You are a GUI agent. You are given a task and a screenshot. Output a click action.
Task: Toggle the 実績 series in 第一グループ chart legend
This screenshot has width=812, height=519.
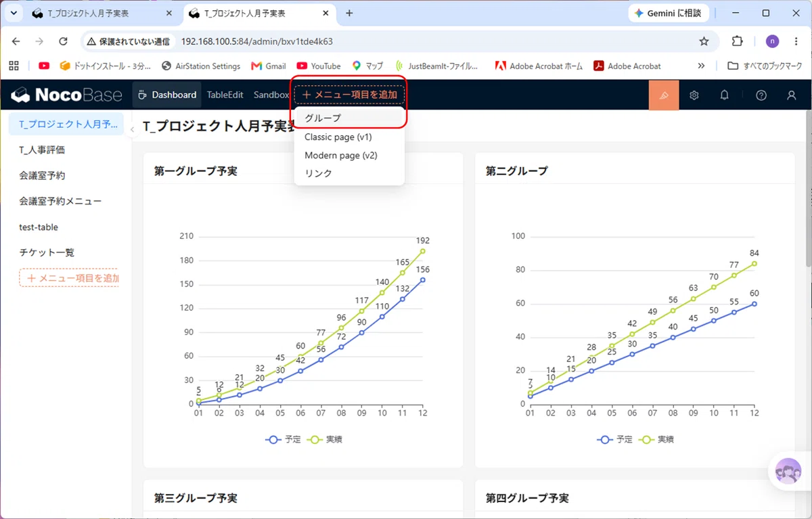pos(325,439)
